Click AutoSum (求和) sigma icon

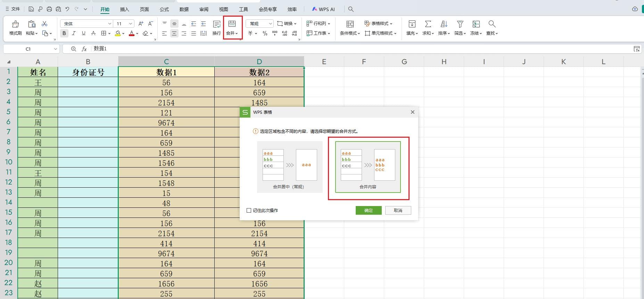(x=428, y=24)
